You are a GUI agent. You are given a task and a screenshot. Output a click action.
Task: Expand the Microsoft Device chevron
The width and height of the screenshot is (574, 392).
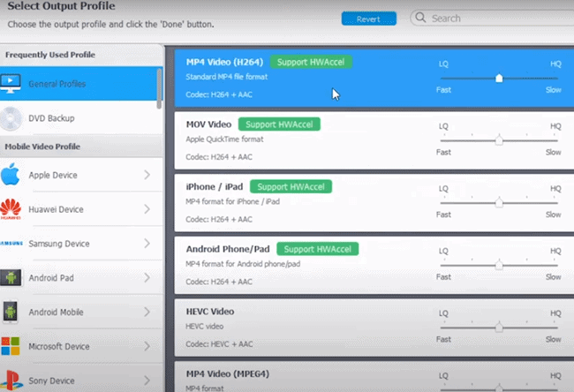click(x=147, y=346)
